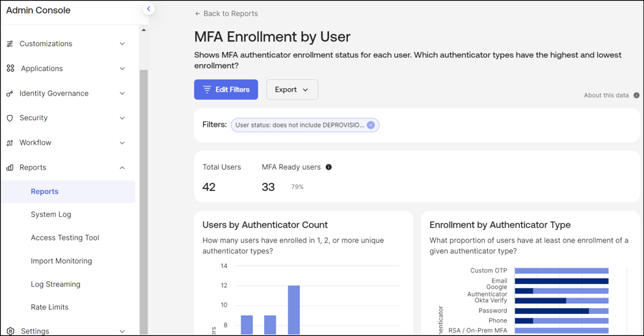
Task: Click the Reports bar chart icon
Action: (10, 168)
